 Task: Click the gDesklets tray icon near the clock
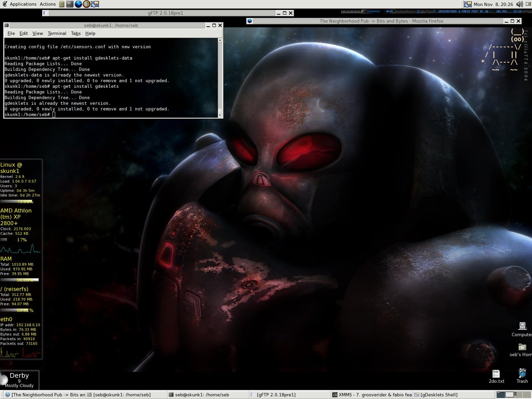tap(468, 4)
